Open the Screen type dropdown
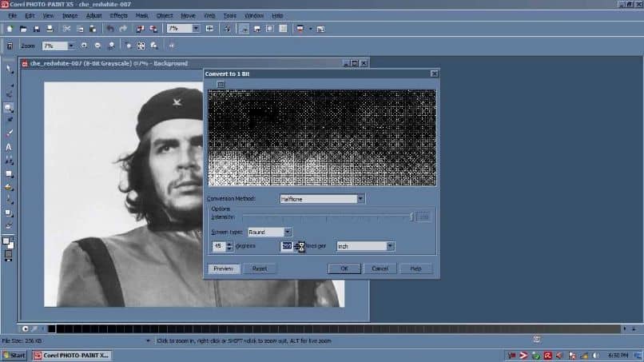Screen dimensions: 644x362 click(288, 232)
